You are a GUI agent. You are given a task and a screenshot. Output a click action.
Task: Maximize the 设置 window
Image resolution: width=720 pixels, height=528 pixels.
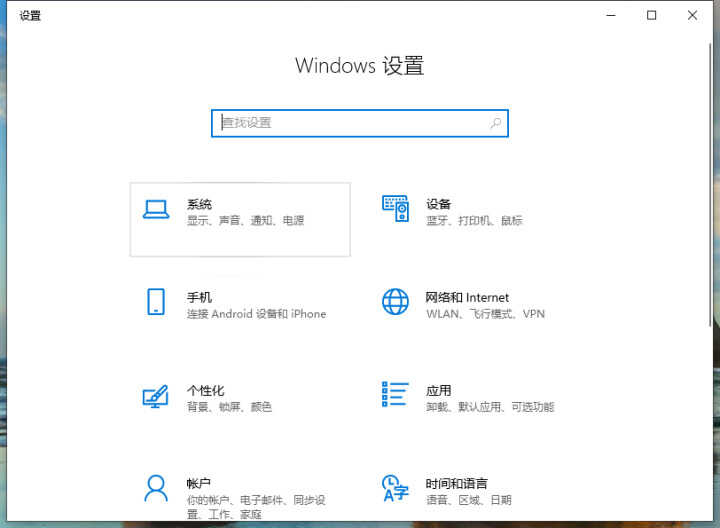[x=651, y=15]
